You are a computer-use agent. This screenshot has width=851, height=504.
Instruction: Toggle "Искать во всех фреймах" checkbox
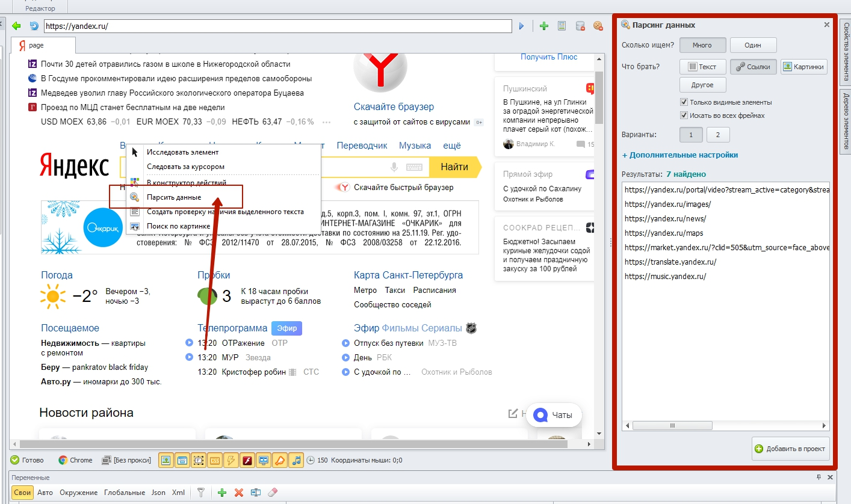pos(684,115)
